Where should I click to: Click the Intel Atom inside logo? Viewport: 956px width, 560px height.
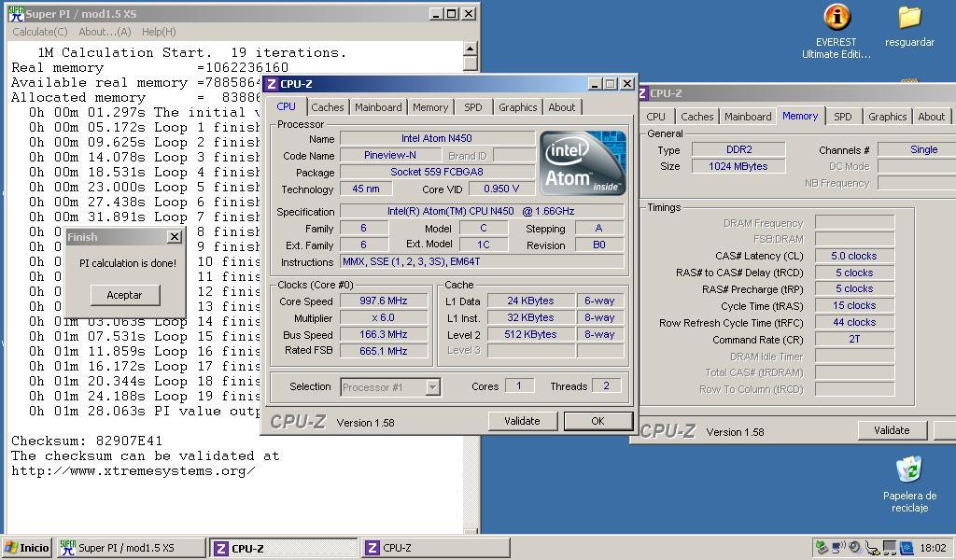[x=583, y=162]
